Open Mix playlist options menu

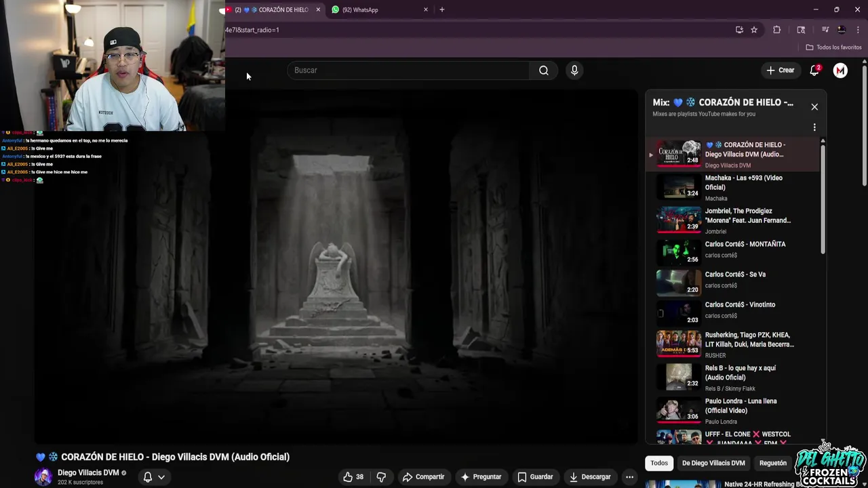click(814, 127)
